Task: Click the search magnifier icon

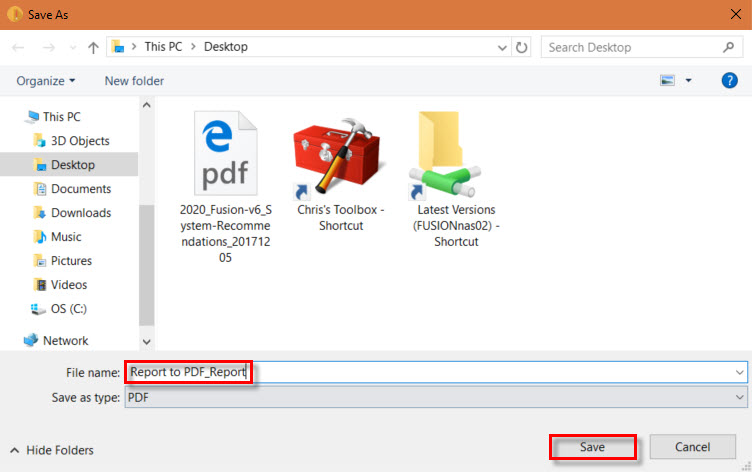Action: (x=728, y=47)
